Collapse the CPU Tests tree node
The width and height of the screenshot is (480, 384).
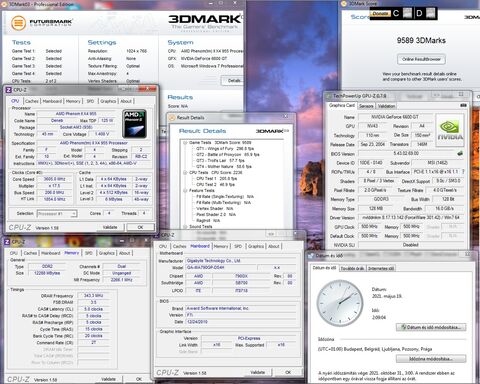[185, 173]
